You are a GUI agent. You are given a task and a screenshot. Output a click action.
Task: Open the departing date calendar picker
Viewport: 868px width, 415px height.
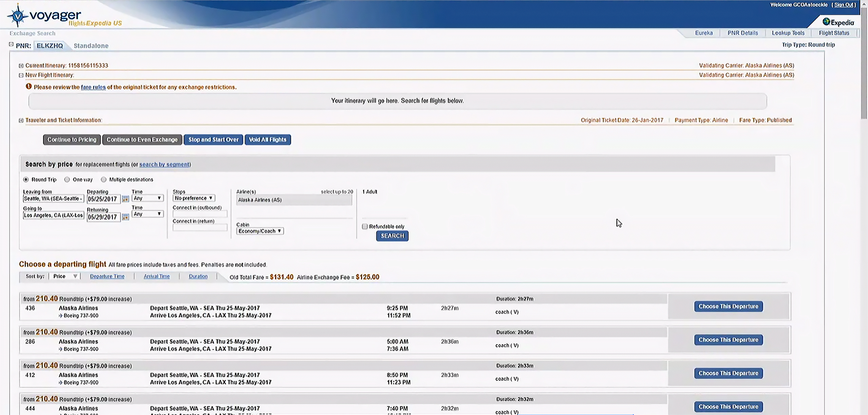coord(126,199)
